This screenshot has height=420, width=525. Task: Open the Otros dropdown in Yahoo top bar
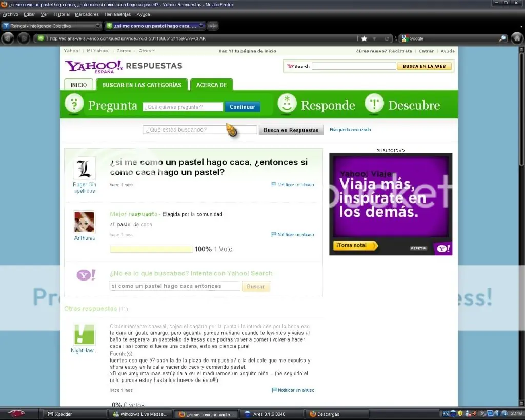coord(147,51)
